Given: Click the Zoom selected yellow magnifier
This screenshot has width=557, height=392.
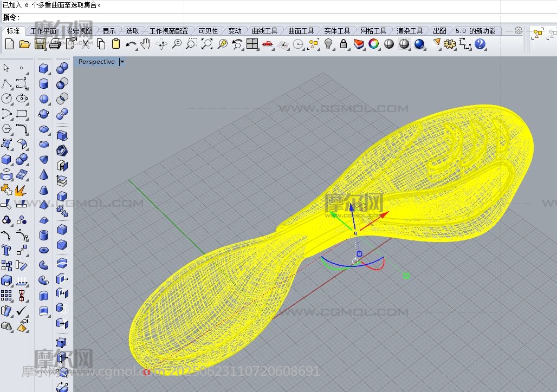Looking at the screenshot, I should pos(222,44).
